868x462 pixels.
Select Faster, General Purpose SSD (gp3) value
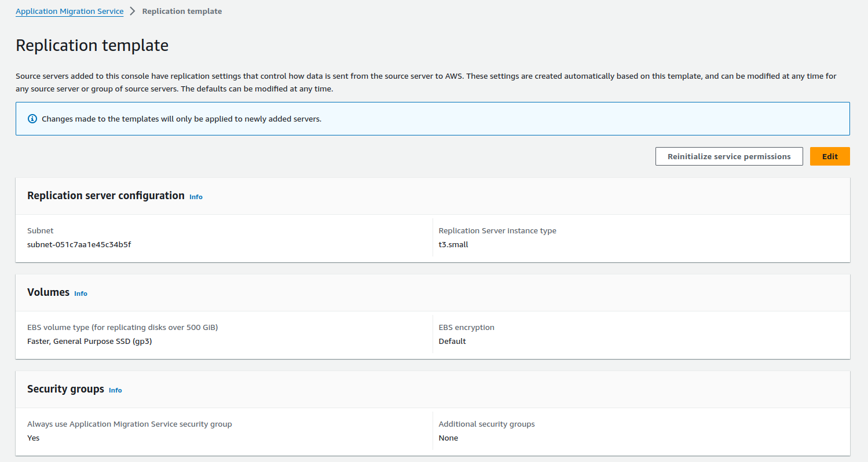90,341
